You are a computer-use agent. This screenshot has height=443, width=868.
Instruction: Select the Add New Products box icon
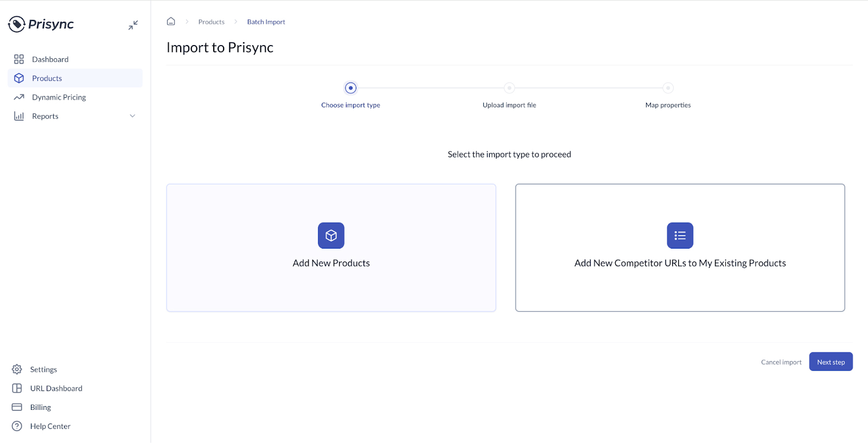point(331,236)
